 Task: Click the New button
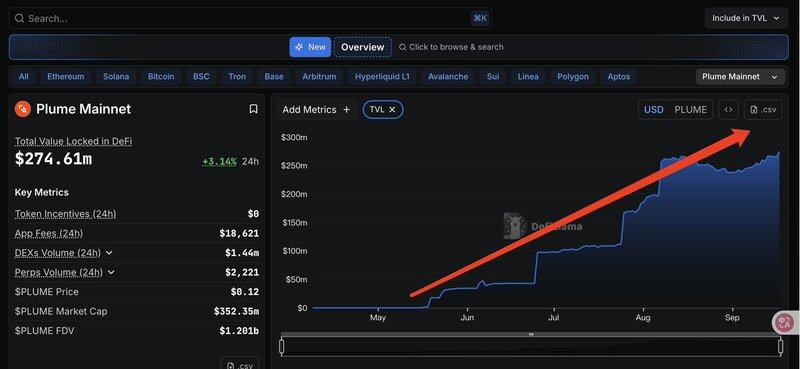pyautogui.click(x=310, y=47)
